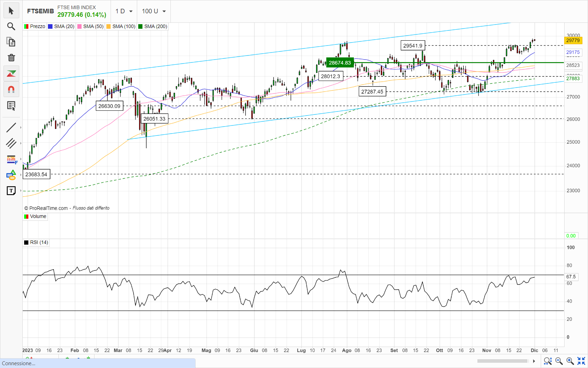
Task: Click the SMA (100) legend entry
Action: tap(121, 26)
